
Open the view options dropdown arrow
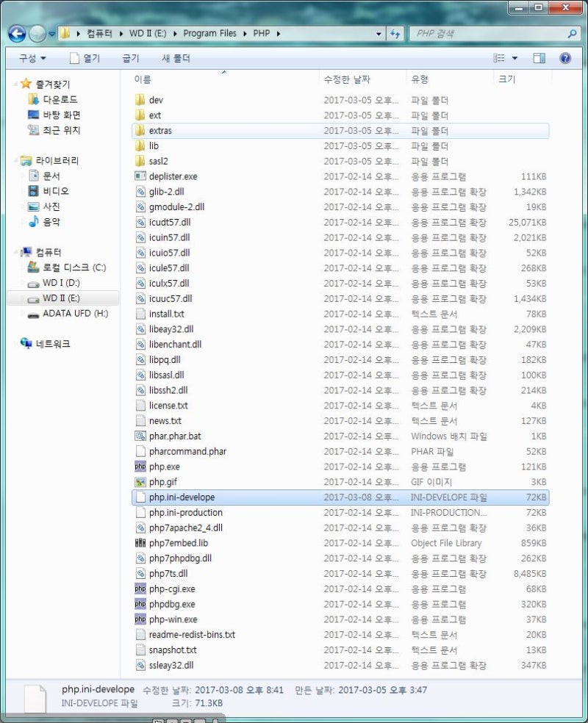click(x=514, y=58)
